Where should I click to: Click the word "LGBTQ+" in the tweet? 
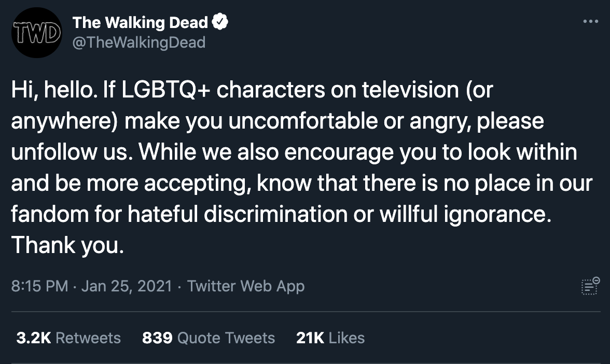(x=165, y=91)
